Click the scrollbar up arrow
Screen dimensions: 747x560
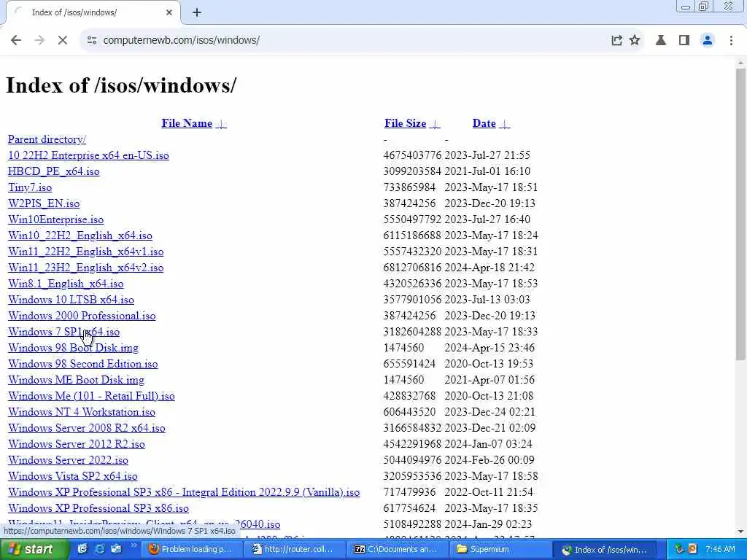(740, 63)
